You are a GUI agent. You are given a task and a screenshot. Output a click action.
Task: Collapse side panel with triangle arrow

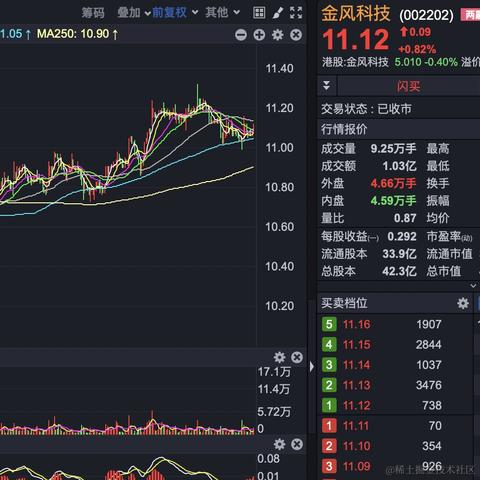312,367
